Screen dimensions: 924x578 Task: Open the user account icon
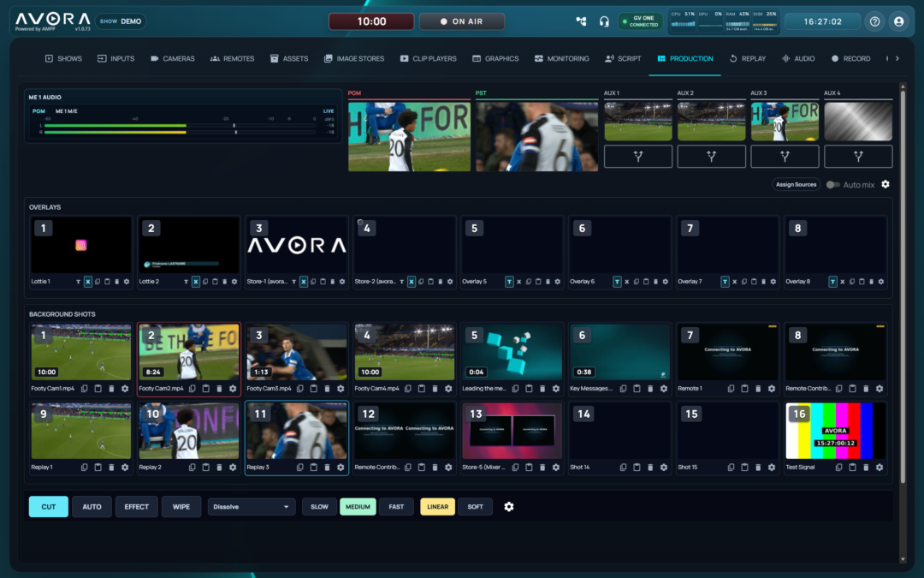pyautogui.click(x=898, y=21)
